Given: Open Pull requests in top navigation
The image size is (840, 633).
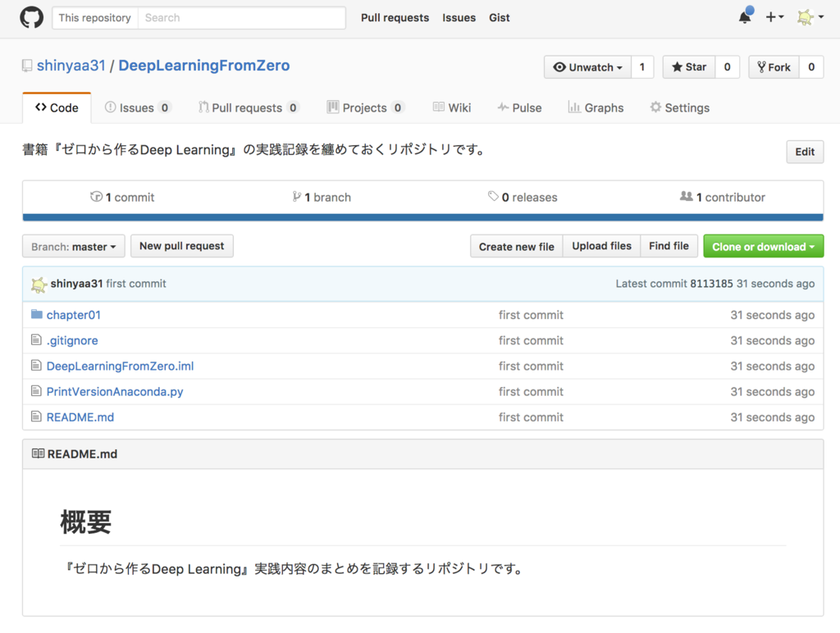Looking at the screenshot, I should coord(395,18).
